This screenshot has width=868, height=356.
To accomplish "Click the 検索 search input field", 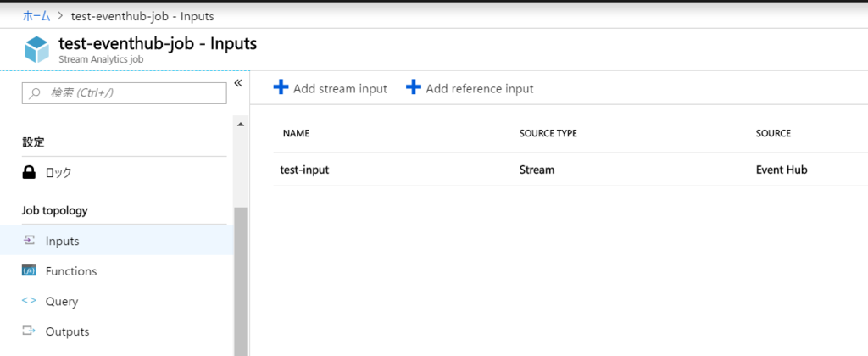I will click(x=124, y=93).
